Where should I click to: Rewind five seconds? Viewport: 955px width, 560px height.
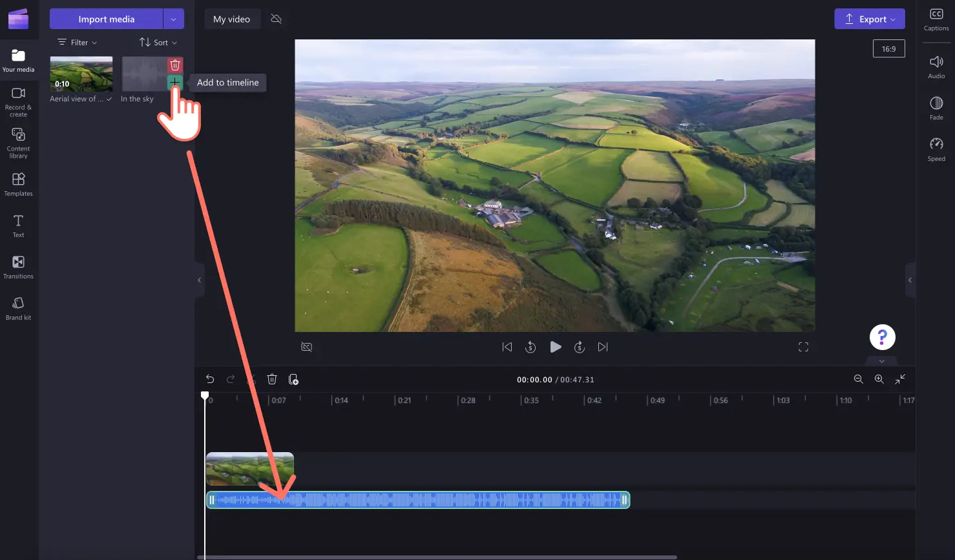coord(530,347)
